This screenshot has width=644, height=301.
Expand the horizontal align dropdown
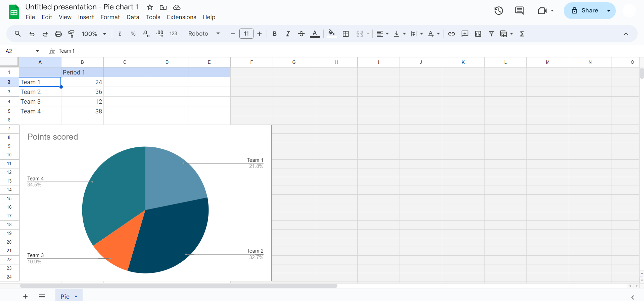point(382,34)
